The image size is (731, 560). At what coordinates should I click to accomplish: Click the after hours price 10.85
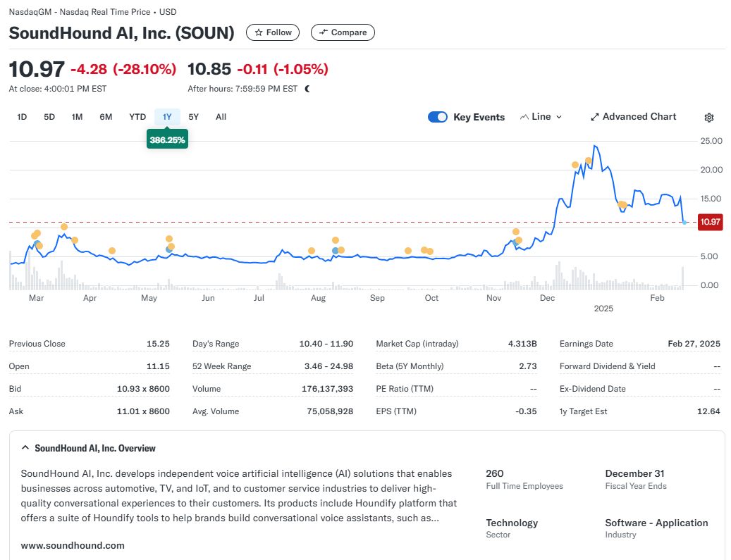[x=209, y=69]
